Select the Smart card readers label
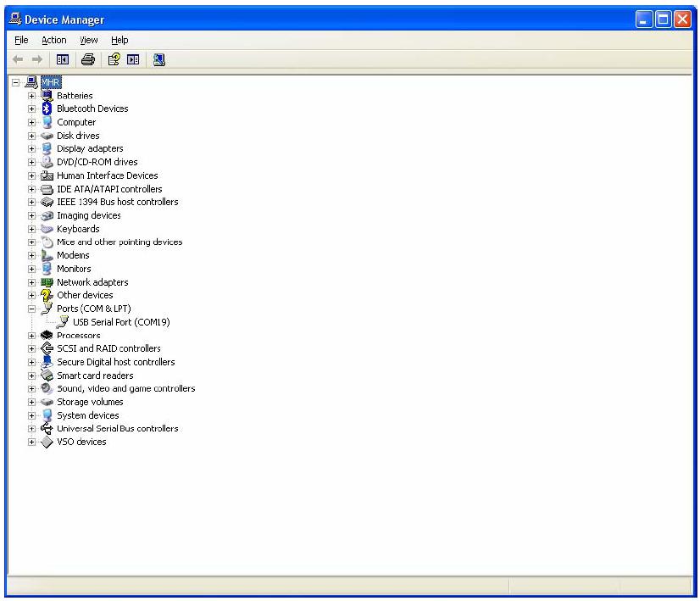Image resolution: width=700 pixels, height=601 pixels. click(x=95, y=376)
